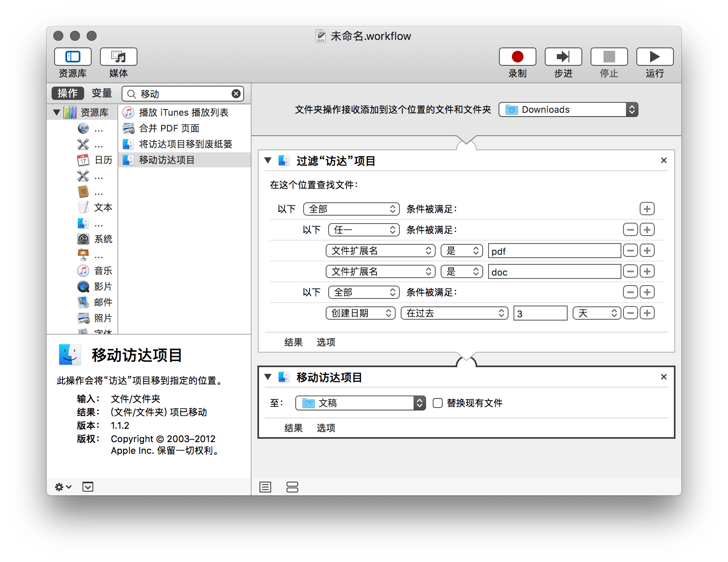Open the Downloads folder dropdown
Viewport: 728px width, 562px height.
coord(568,109)
